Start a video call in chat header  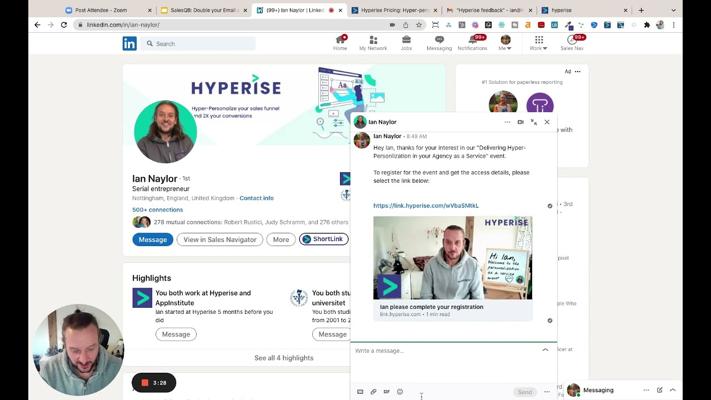click(x=520, y=122)
